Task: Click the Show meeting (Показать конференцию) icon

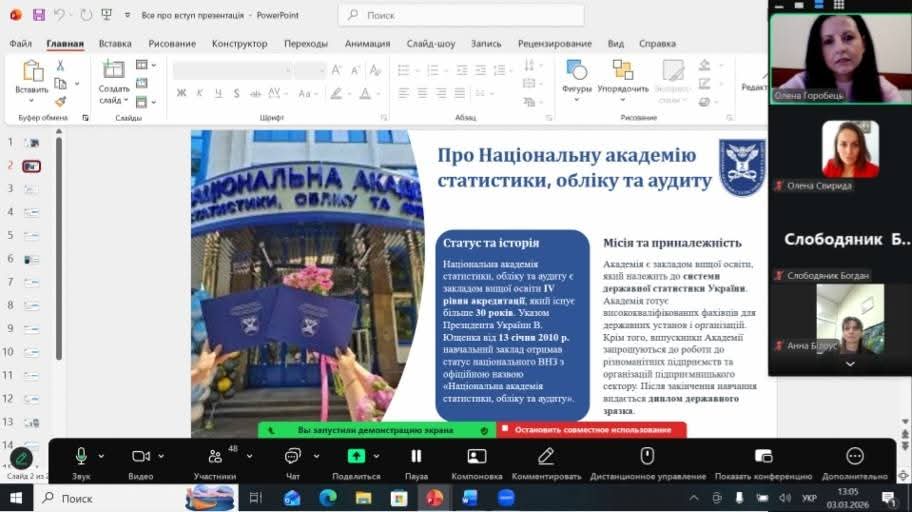Action: pos(763,457)
